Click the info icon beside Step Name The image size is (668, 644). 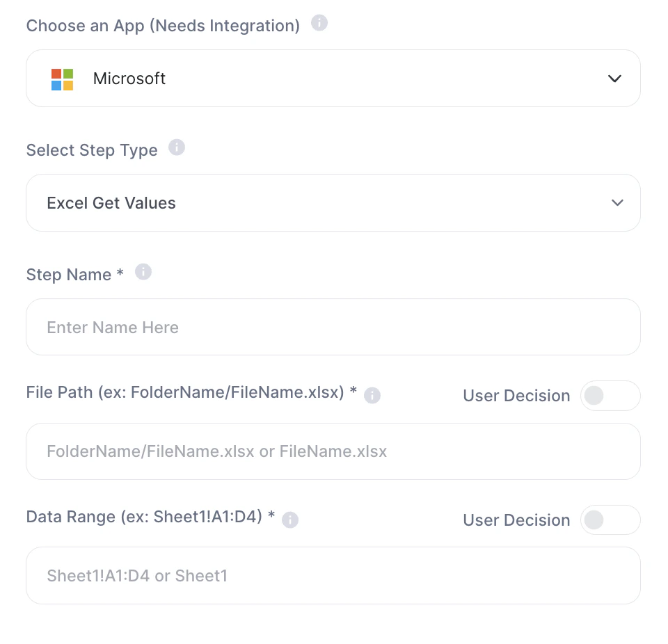143,272
